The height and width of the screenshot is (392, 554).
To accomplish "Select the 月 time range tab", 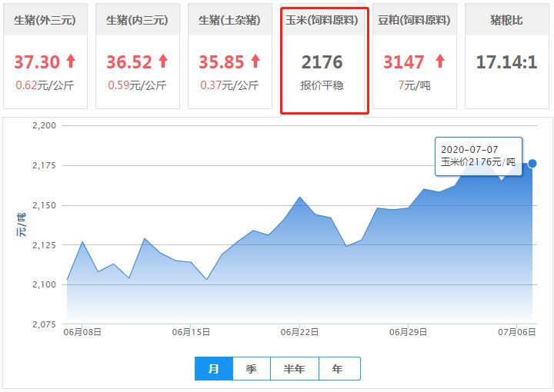I will 214,369.
